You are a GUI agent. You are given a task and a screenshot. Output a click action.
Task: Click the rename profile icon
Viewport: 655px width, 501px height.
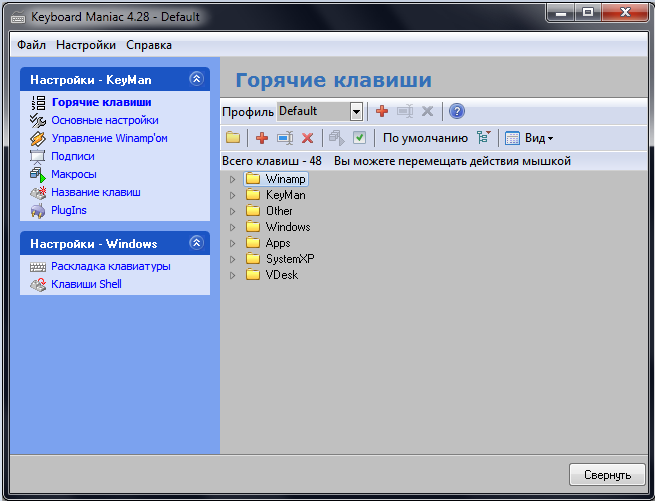click(405, 111)
